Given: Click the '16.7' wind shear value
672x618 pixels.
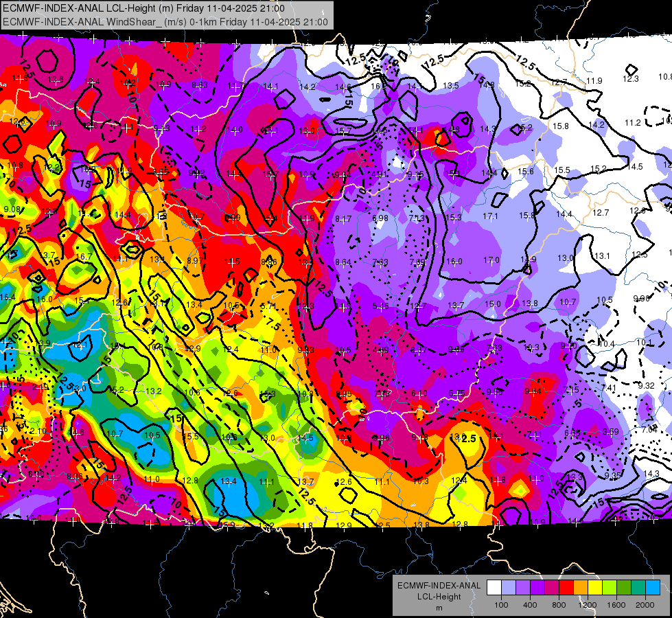Looking at the screenshot, I should point(84,256).
